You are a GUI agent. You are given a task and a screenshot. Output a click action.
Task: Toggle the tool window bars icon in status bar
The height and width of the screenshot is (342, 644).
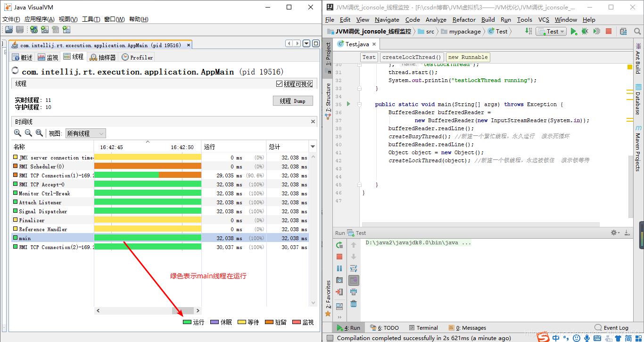pos(330,338)
